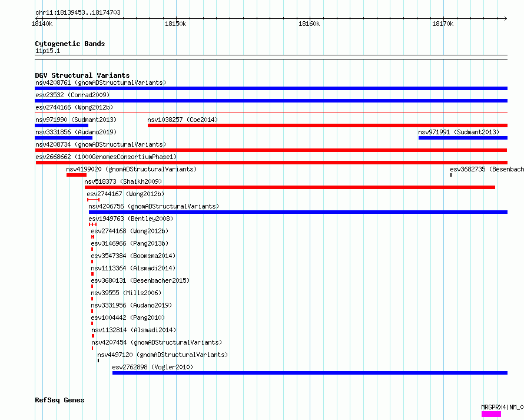The image size is (524, 420).
Task: Click the 18170k ruler position label
Action: point(443,24)
